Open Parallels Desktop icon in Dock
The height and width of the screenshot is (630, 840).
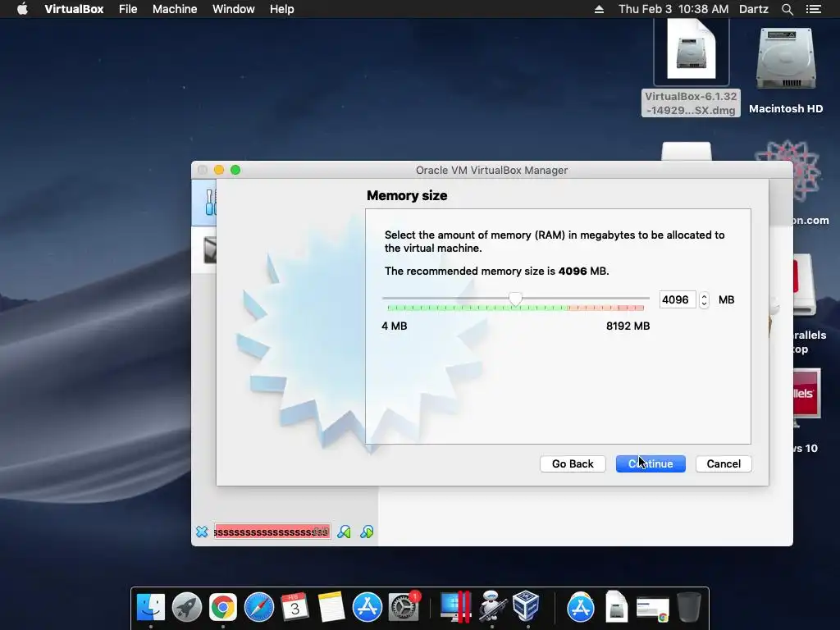455,607
